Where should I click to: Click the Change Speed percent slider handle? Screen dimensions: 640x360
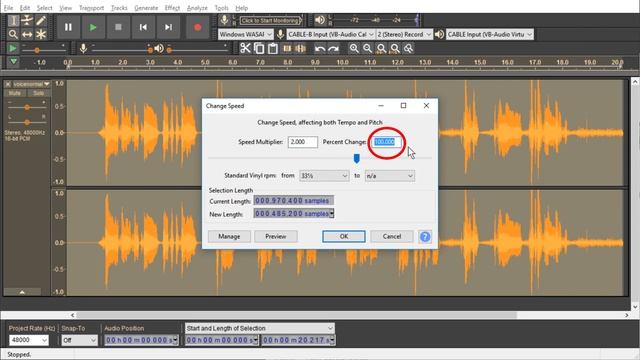click(357, 158)
